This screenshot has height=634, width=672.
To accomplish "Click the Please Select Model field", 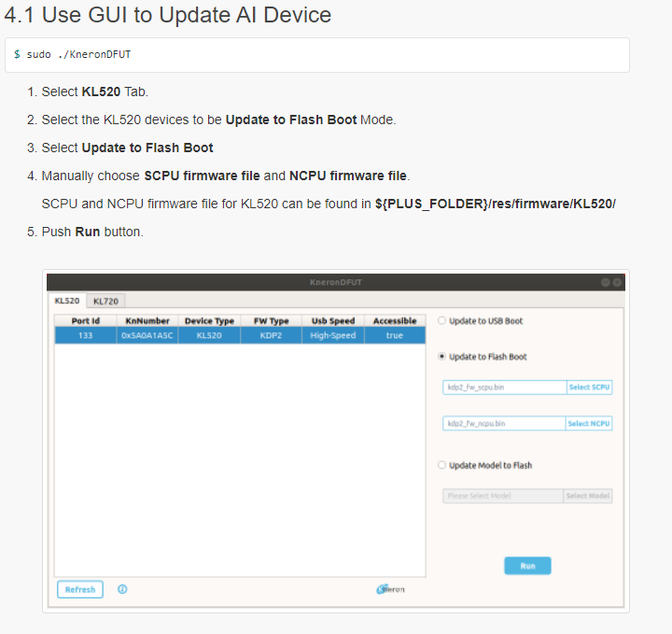I will point(503,496).
